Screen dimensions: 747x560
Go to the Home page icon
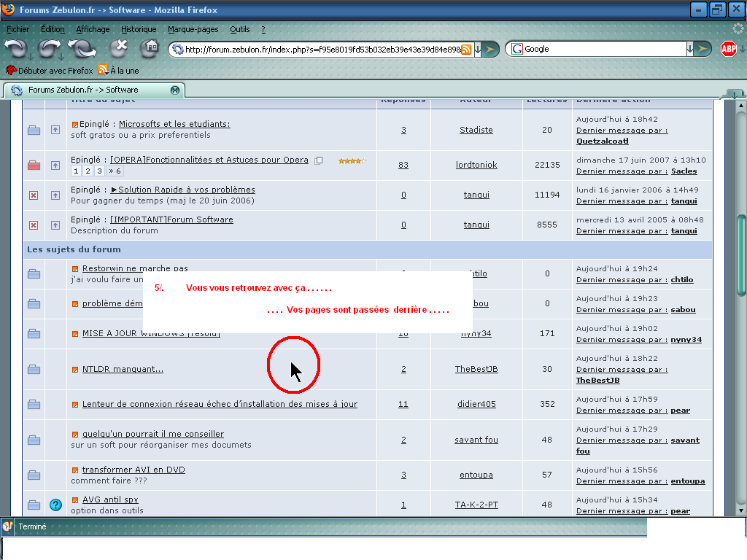click(x=151, y=48)
